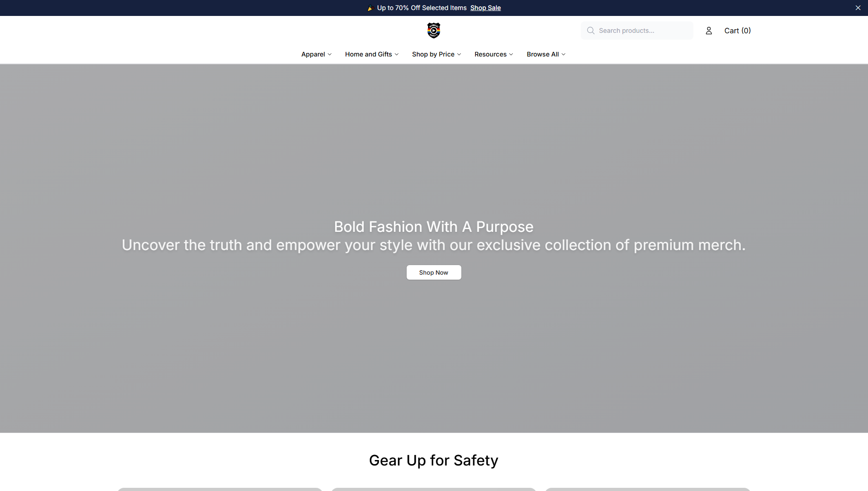Click the shield logo in the header
The height and width of the screenshot is (491, 868).
[x=434, y=31]
